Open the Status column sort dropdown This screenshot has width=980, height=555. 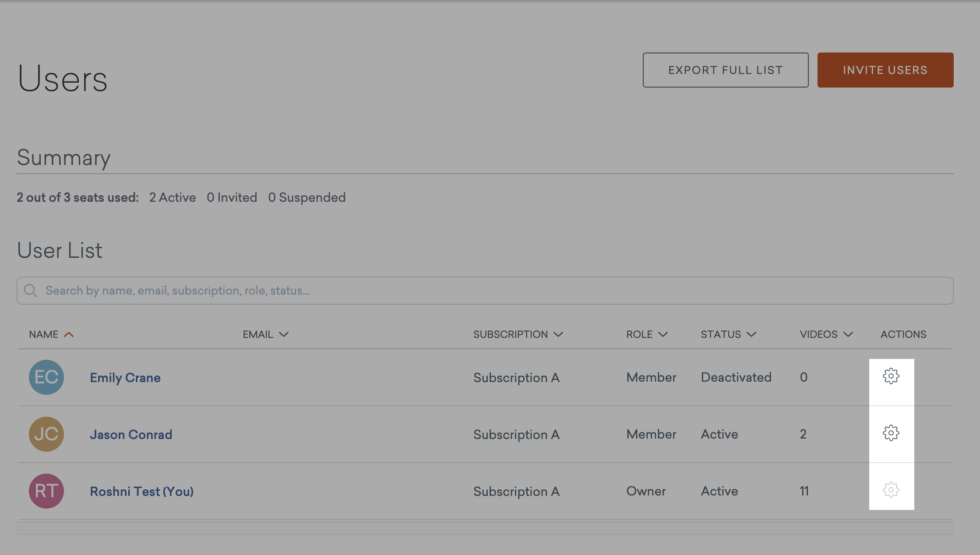pyautogui.click(x=751, y=334)
